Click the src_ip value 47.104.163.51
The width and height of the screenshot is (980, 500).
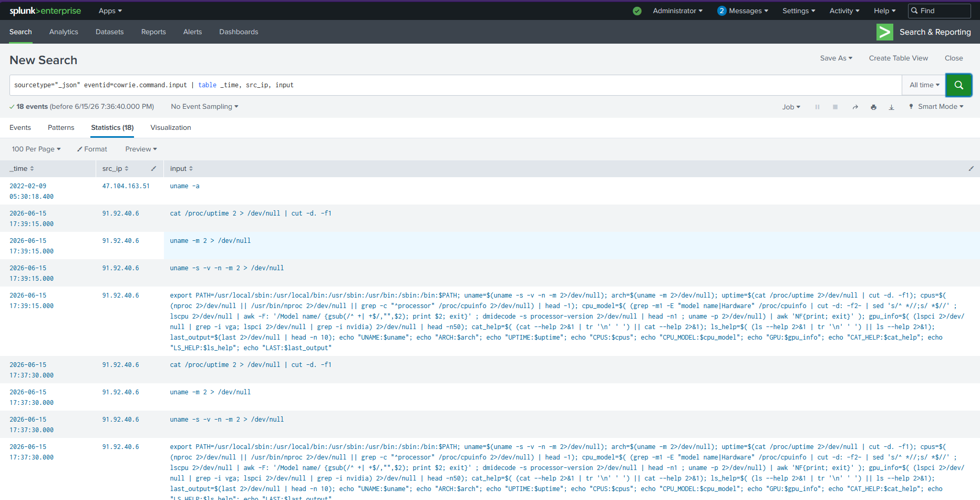(126, 186)
